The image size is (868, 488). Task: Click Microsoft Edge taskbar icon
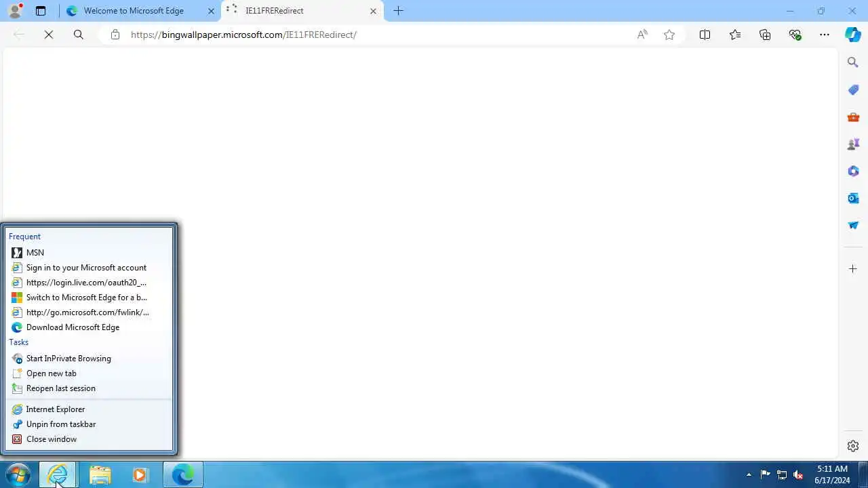(182, 474)
